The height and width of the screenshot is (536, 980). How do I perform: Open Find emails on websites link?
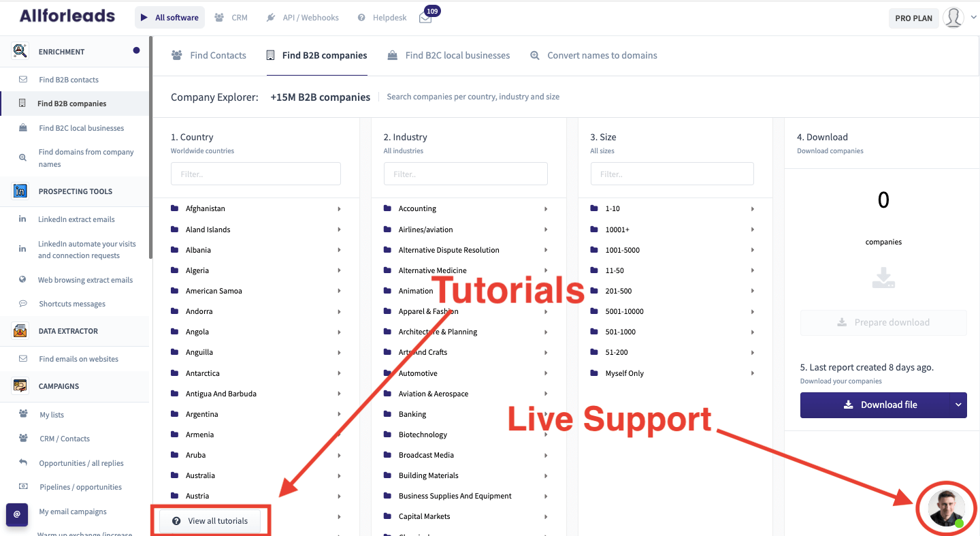tap(79, 359)
